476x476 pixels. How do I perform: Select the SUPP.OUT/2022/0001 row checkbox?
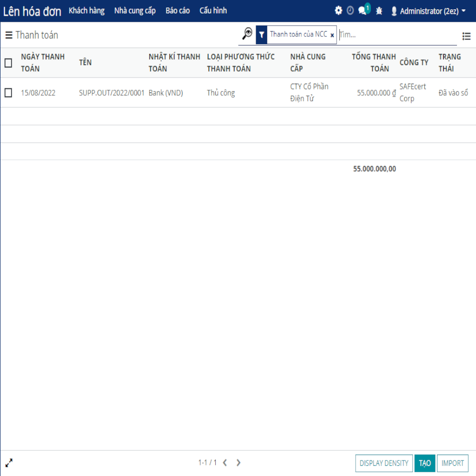(x=8, y=93)
